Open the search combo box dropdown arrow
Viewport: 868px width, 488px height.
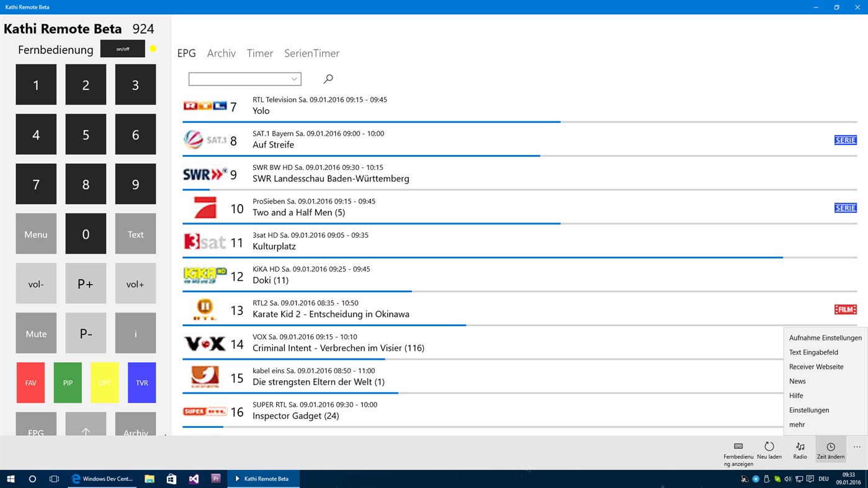[293, 79]
